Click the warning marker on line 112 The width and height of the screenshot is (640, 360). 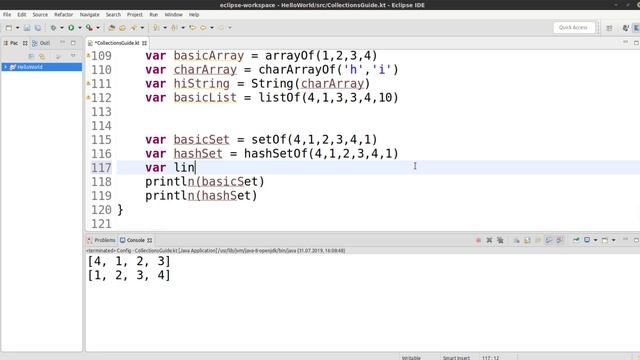[x=88, y=98]
